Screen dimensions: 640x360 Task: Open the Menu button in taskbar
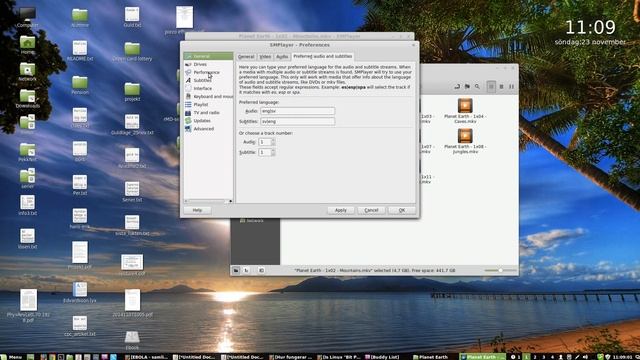11,357
